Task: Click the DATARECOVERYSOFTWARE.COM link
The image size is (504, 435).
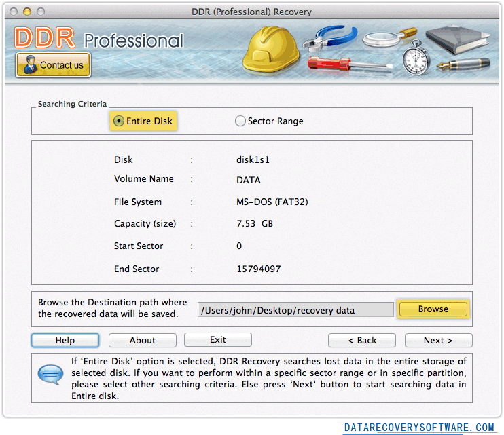Action: tap(419, 428)
